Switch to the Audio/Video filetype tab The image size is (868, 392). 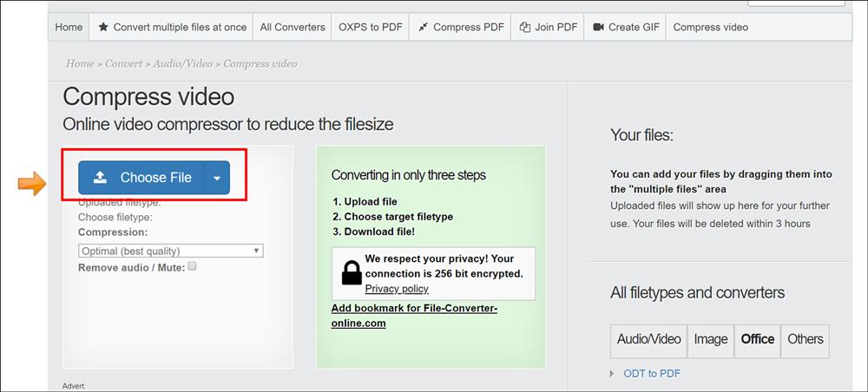[649, 339]
